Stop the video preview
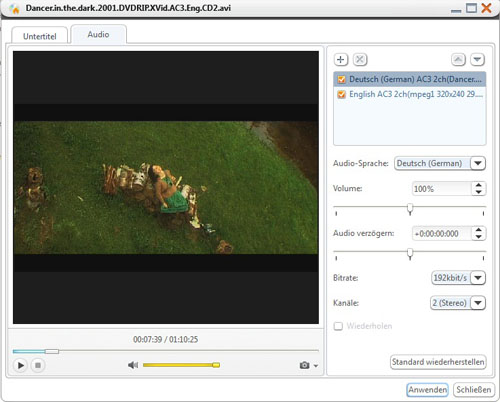The height and width of the screenshot is (402, 500). [x=38, y=365]
